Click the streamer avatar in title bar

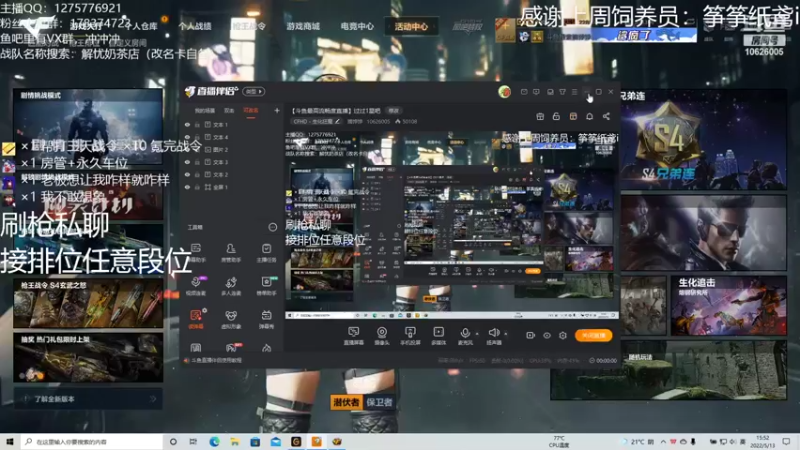pos(504,91)
